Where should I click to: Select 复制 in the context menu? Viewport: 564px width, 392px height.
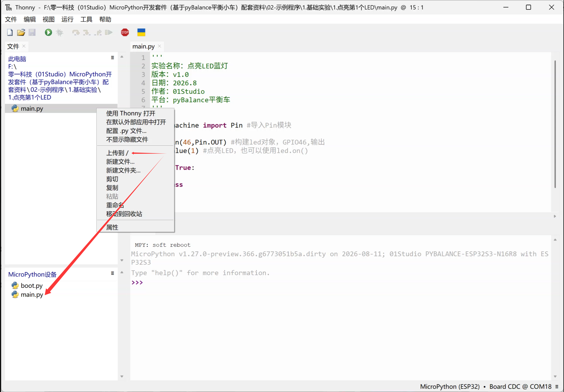click(136, 188)
